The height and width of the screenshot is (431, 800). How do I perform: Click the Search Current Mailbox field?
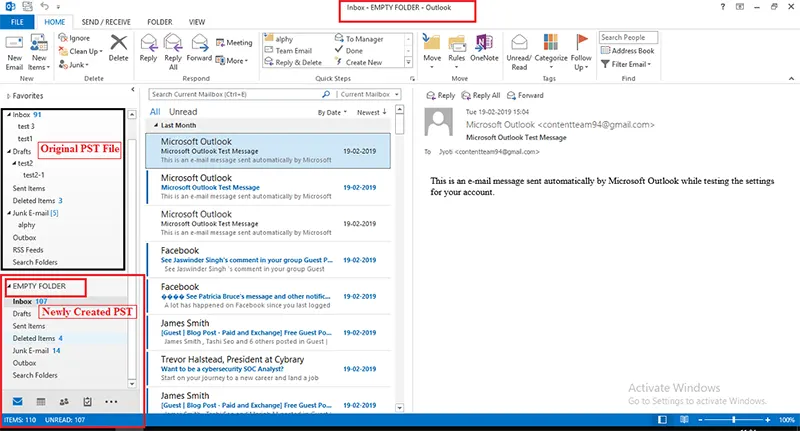point(237,94)
